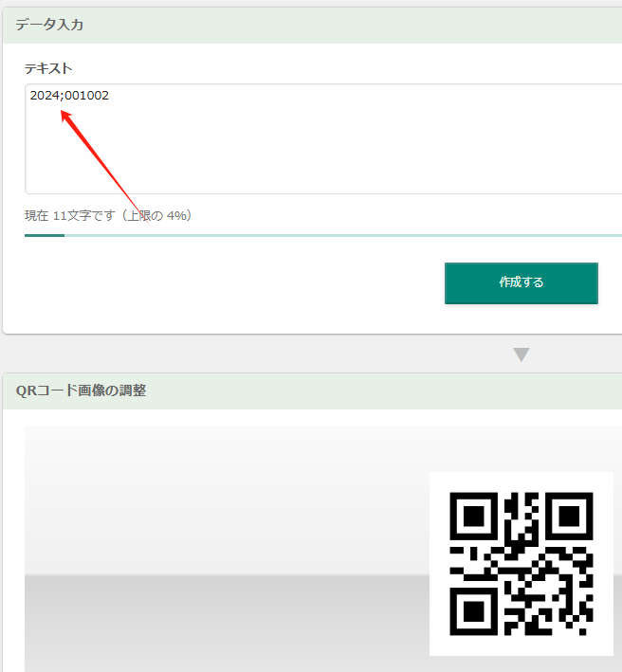Click the red arrow's pointed head

[x=65, y=115]
